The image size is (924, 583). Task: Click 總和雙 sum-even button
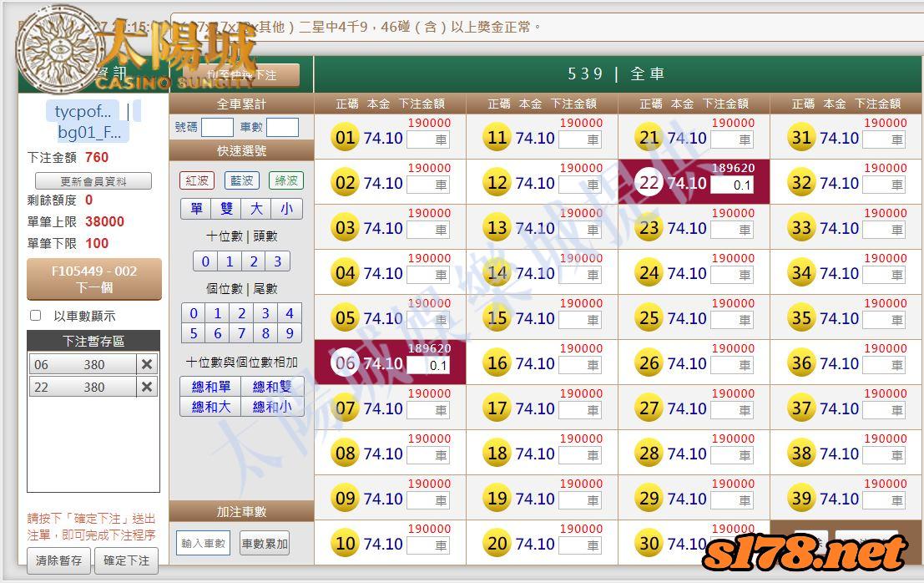coord(272,387)
